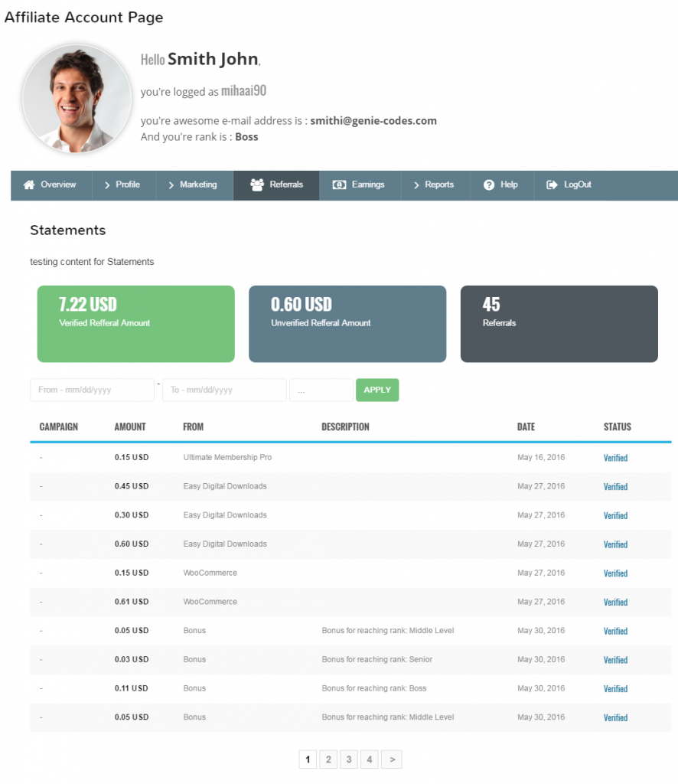Click the Smith John name heading

click(214, 59)
